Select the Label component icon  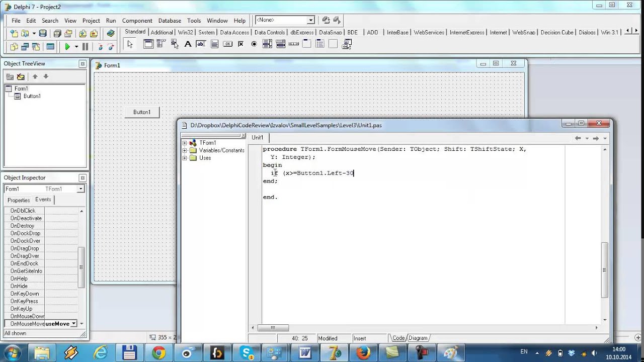[x=188, y=44]
